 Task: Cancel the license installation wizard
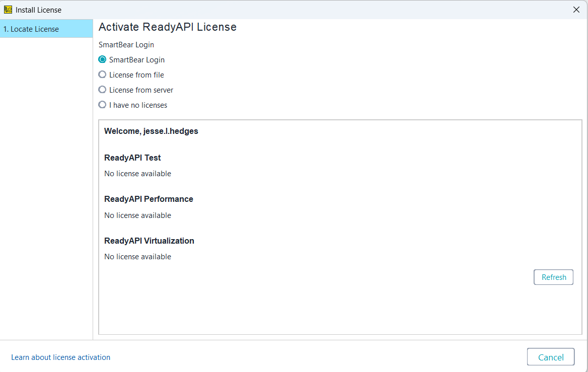pyautogui.click(x=551, y=357)
